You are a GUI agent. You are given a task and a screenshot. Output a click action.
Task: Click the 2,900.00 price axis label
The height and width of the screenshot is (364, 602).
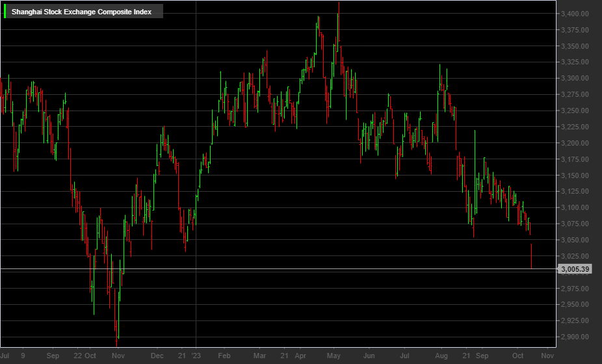[575, 337]
